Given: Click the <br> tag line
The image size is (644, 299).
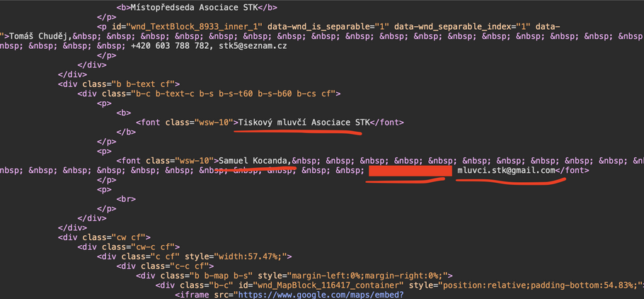Looking at the screenshot, I should 127,199.
